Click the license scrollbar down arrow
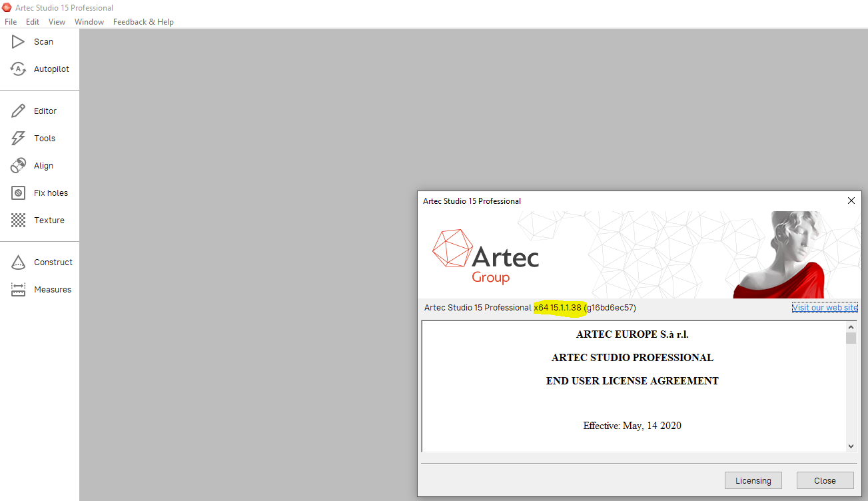 click(851, 446)
